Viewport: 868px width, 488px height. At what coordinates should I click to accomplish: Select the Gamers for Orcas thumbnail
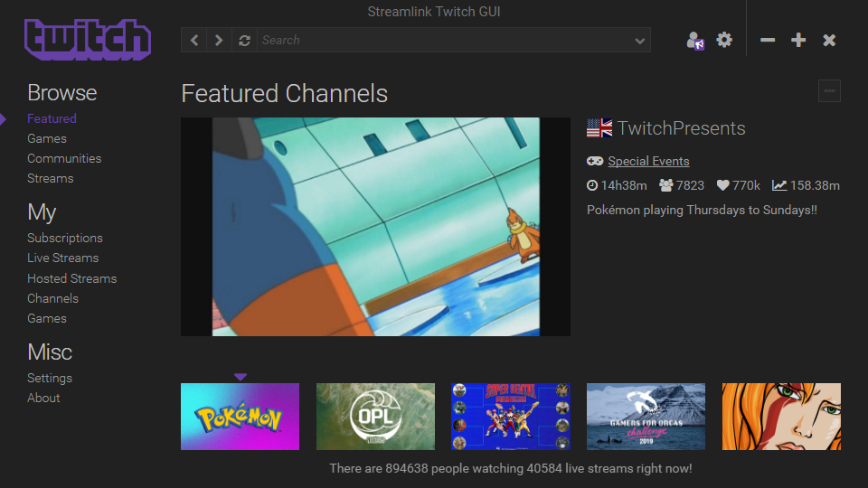pyautogui.click(x=646, y=416)
